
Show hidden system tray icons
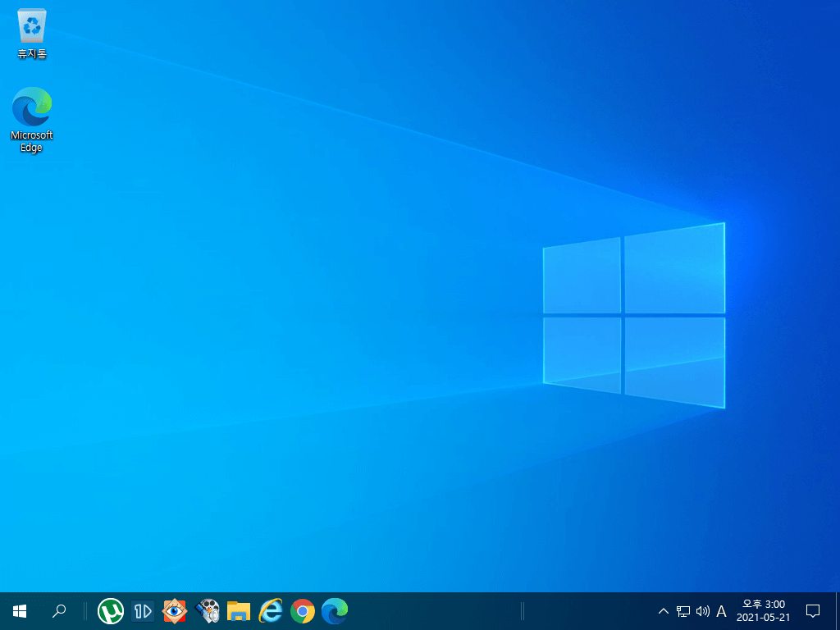(663, 611)
